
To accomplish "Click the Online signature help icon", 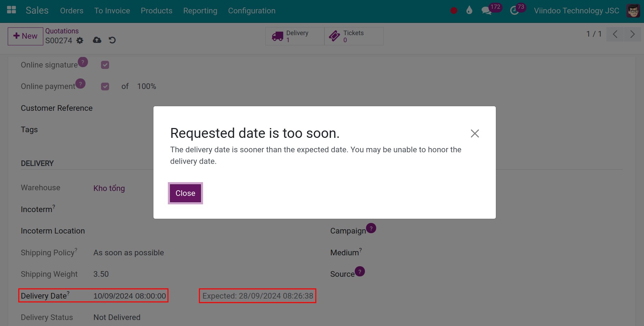I will click(x=83, y=62).
